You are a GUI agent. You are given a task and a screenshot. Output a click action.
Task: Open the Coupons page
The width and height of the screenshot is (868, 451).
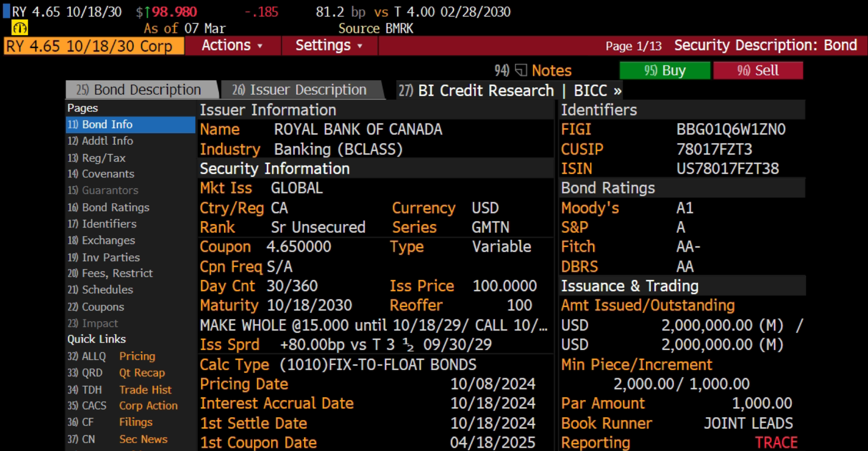pos(96,307)
